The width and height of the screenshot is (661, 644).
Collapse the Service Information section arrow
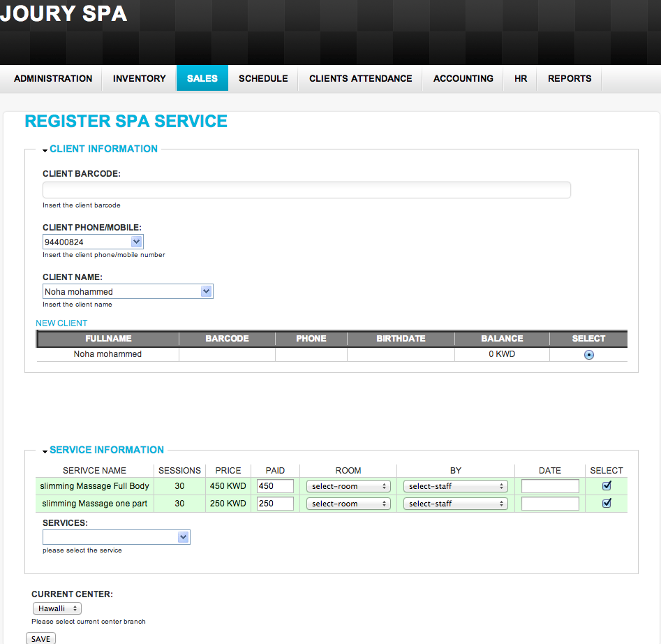click(x=45, y=451)
